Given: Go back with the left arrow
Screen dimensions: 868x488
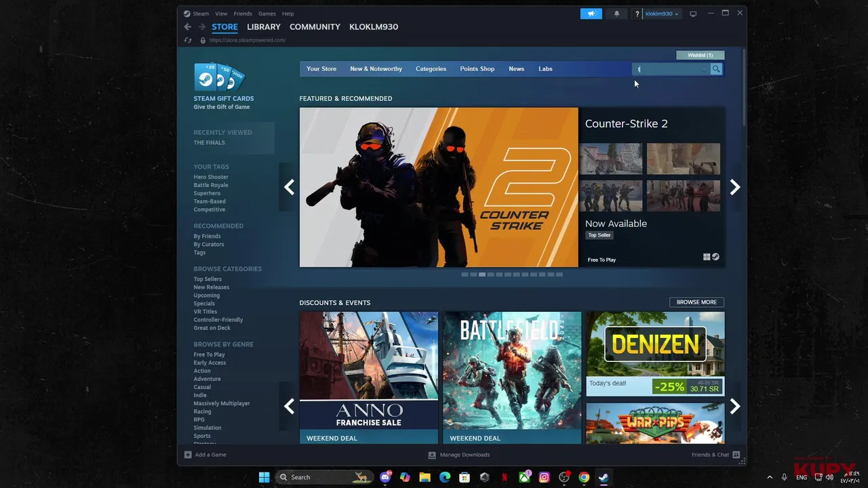Looking at the screenshot, I should click(x=188, y=27).
